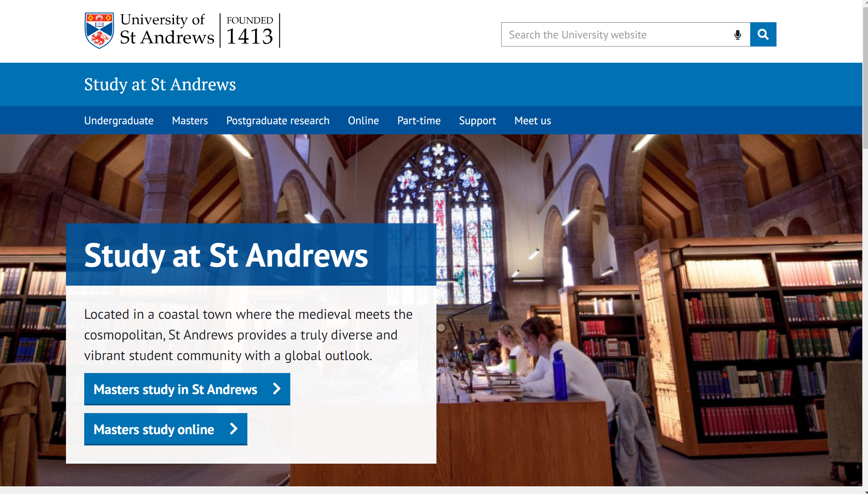The height and width of the screenshot is (494, 868).
Task: Click the arrow on Masters study in St Andrews
Action: pyautogui.click(x=277, y=389)
